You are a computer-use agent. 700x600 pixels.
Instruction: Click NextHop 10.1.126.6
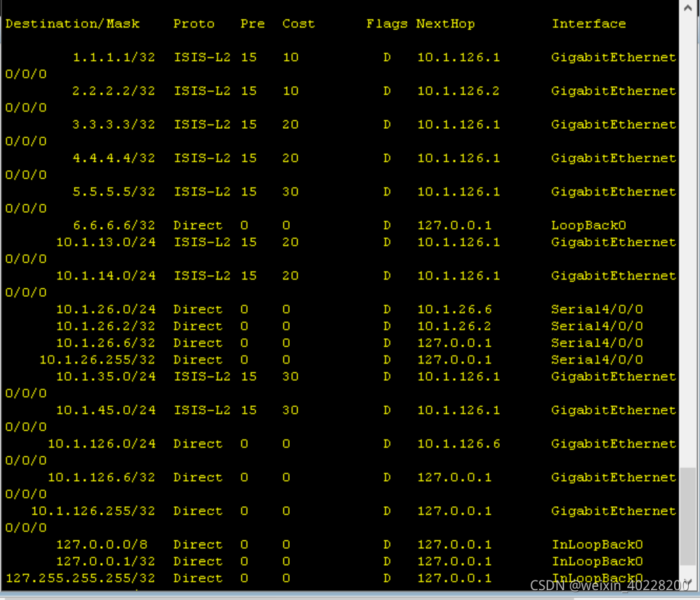[x=458, y=443]
